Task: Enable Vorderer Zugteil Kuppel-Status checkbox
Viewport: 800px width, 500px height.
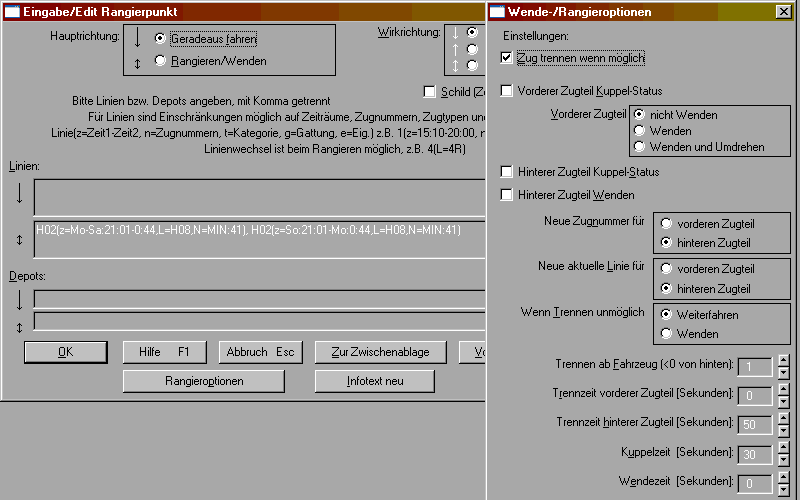Action: point(507,91)
